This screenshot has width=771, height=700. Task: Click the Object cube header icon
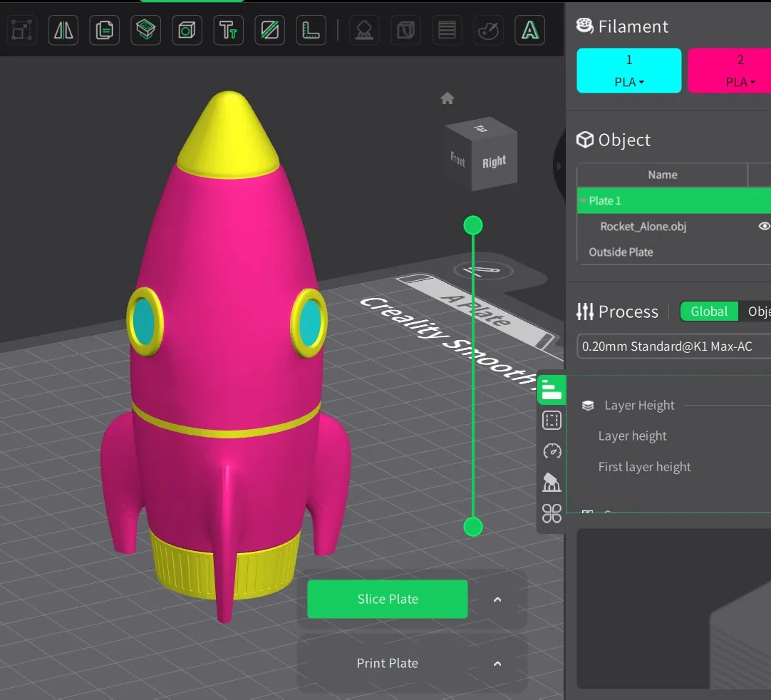584,140
